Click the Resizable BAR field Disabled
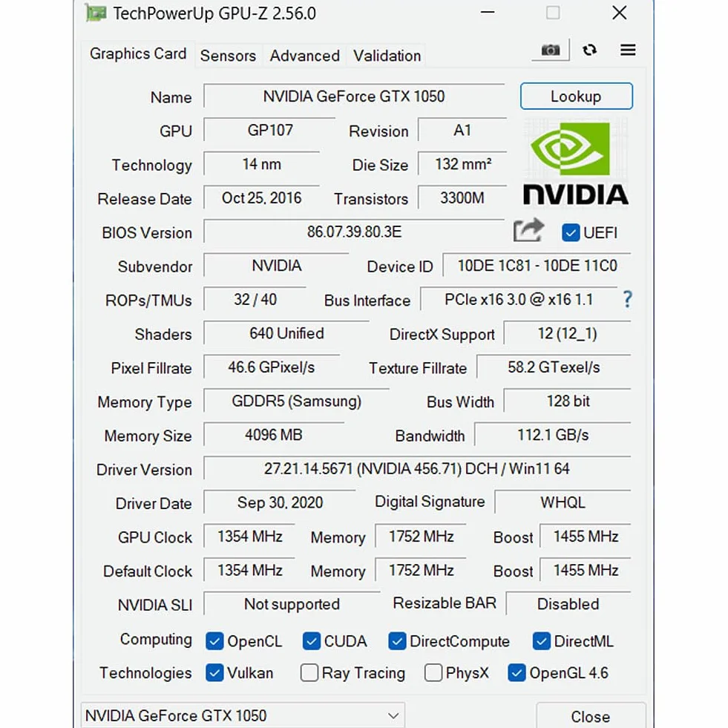The width and height of the screenshot is (728, 728). [x=568, y=604]
